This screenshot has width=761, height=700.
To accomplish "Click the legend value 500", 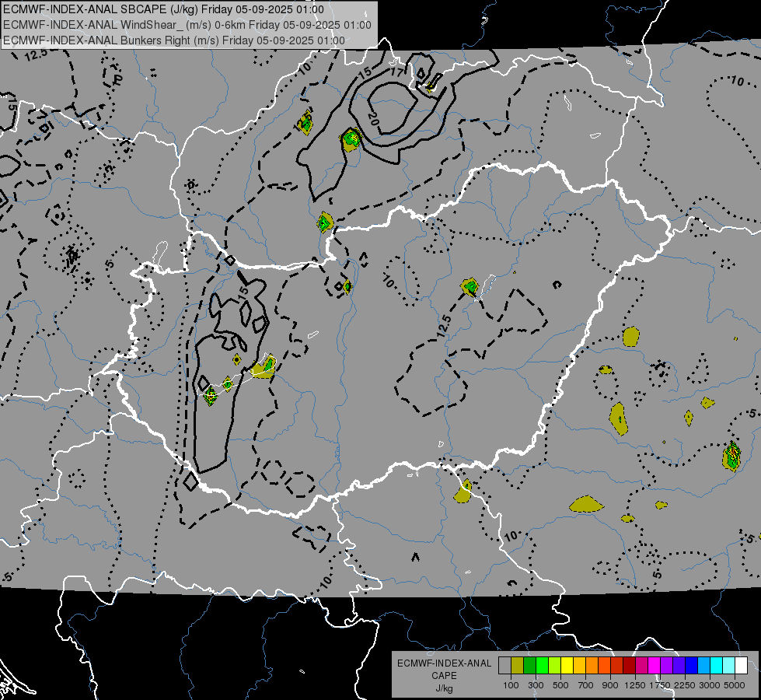I will (x=560, y=685).
